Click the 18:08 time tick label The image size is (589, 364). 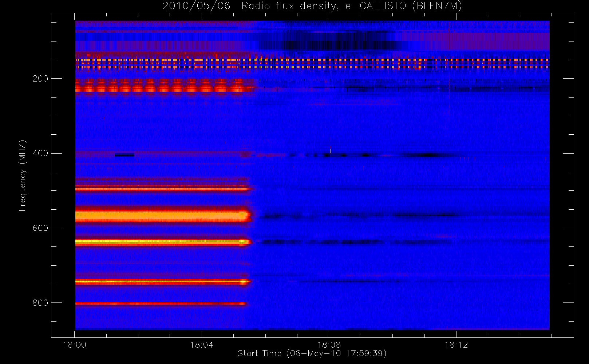click(x=329, y=345)
